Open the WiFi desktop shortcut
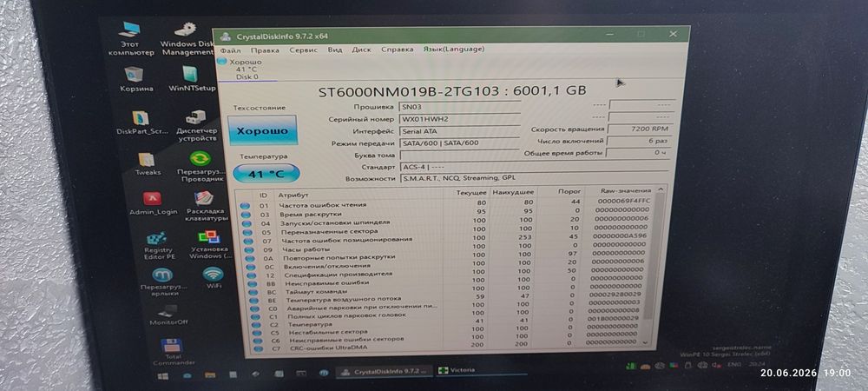Image resolution: width=868 pixels, height=391 pixels. point(214,278)
